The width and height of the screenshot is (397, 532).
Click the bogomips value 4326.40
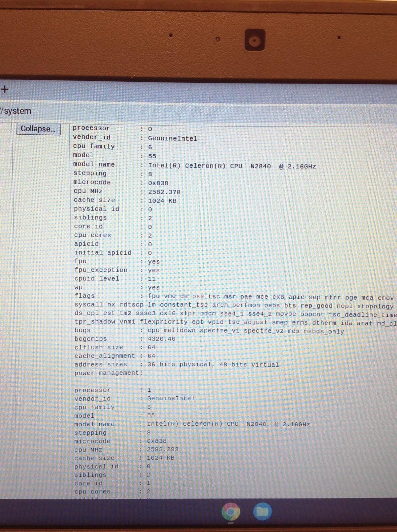(x=162, y=339)
